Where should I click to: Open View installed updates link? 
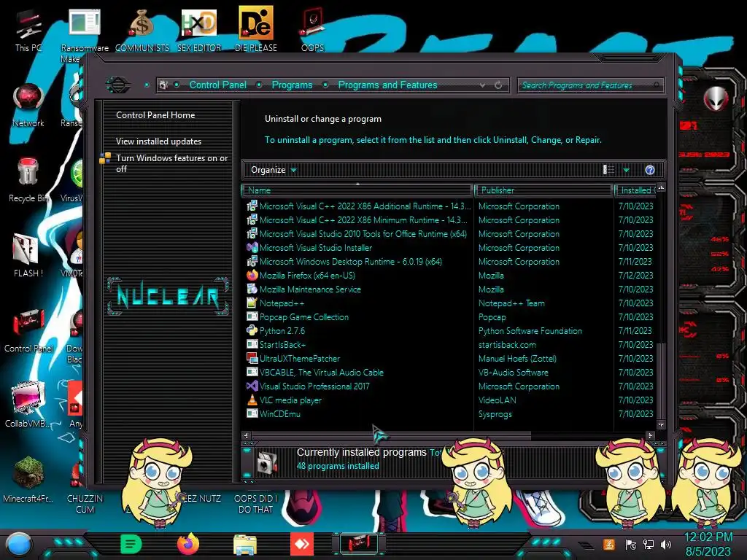(158, 141)
